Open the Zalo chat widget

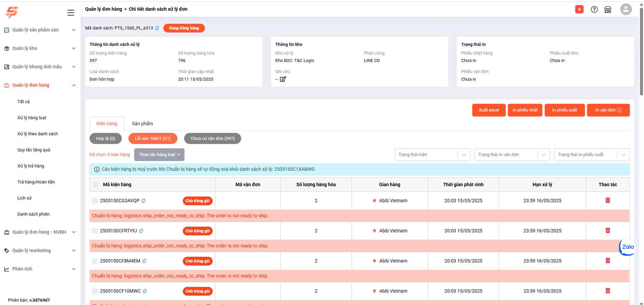pyautogui.click(x=627, y=247)
